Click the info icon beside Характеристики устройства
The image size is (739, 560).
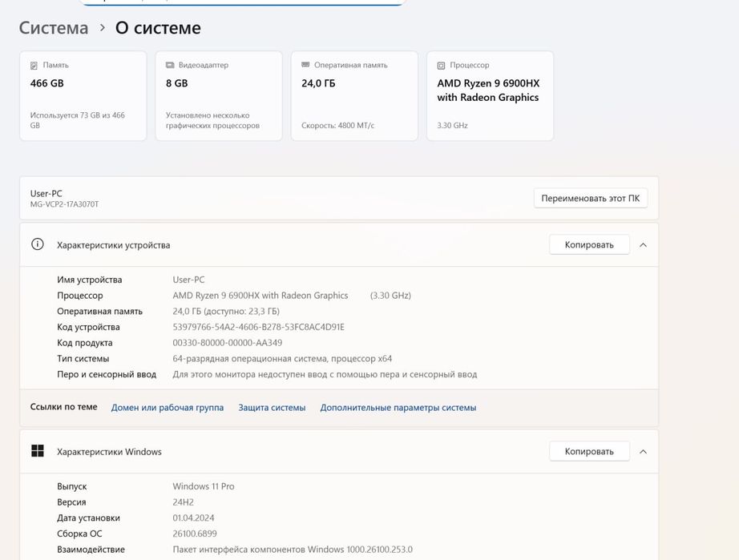pos(38,245)
